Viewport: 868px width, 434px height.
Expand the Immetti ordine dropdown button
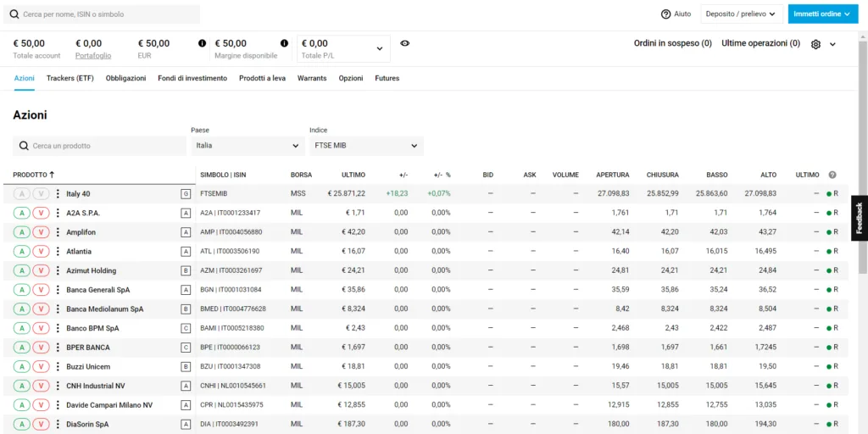coord(823,14)
